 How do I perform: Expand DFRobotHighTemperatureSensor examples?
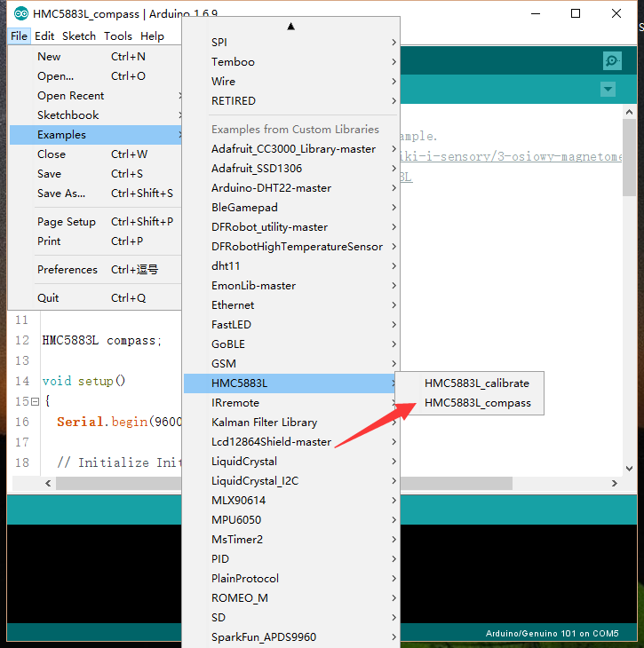[x=291, y=246]
